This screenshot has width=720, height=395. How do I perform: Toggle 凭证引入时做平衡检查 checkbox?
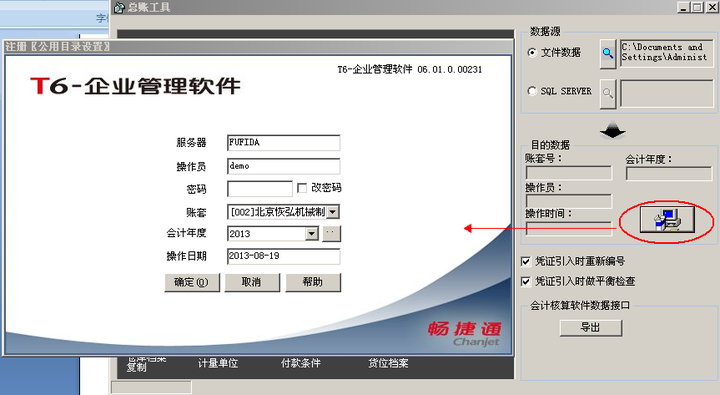pos(526,281)
